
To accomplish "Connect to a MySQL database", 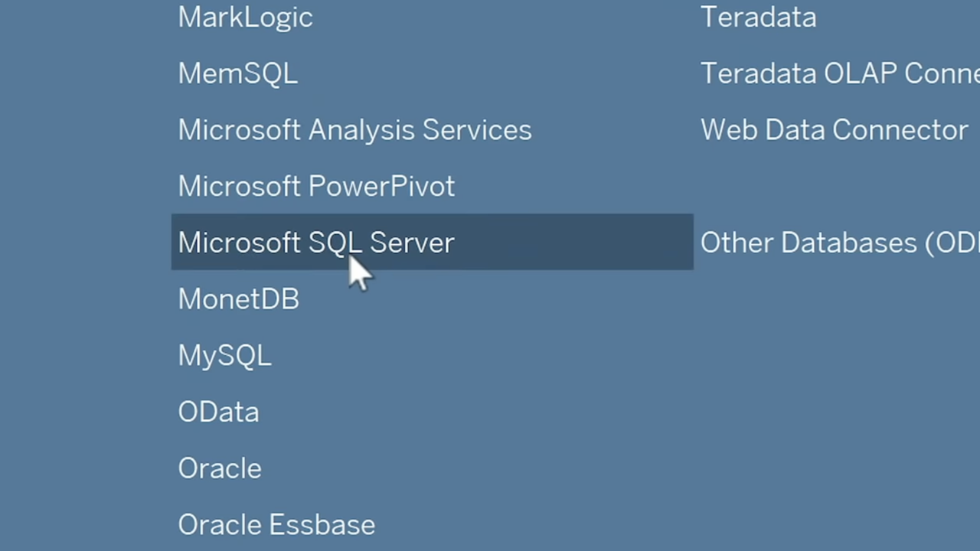I will click(224, 356).
